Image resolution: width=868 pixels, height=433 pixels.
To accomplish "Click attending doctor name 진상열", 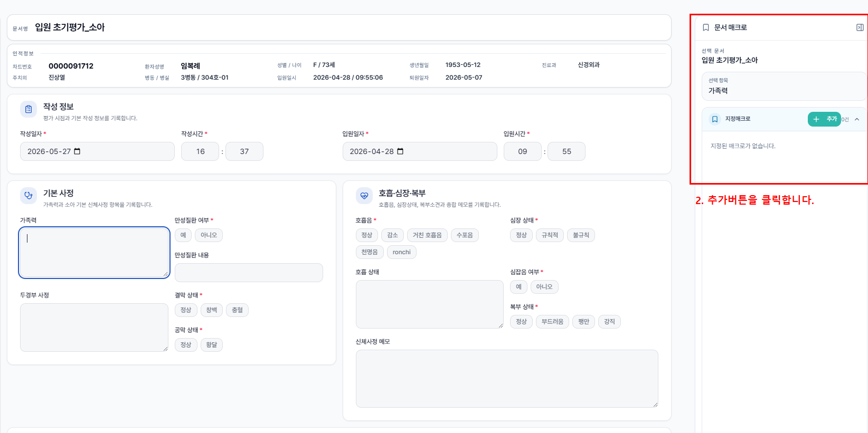I will coord(57,78).
